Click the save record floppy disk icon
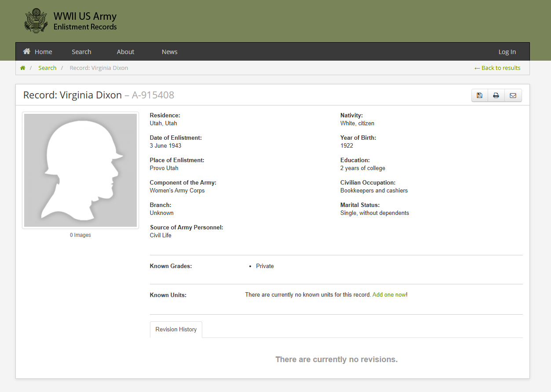The width and height of the screenshot is (551, 392). [x=480, y=95]
